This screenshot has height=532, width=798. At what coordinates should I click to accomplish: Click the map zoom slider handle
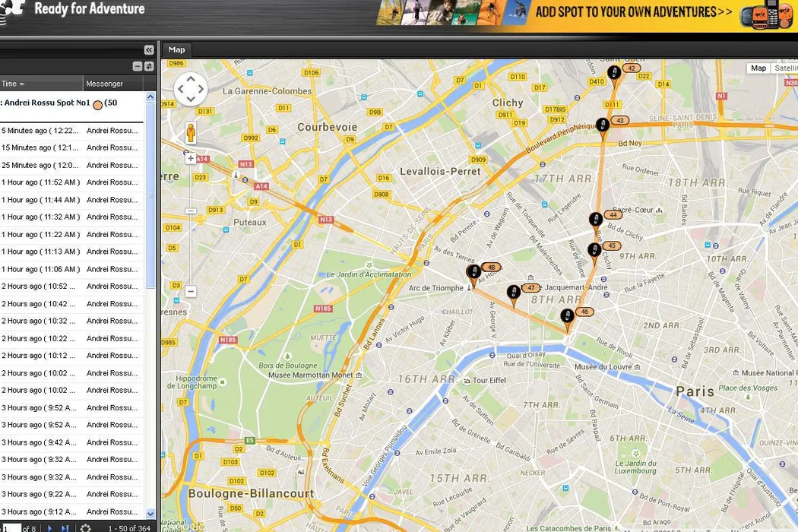coord(190,211)
